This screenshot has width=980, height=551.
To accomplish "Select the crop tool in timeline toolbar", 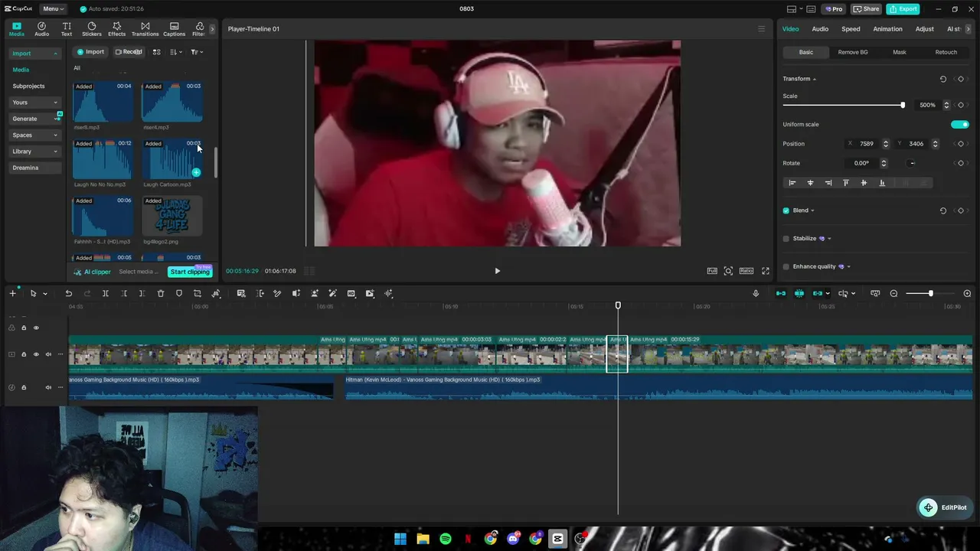I will pyautogui.click(x=198, y=294).
